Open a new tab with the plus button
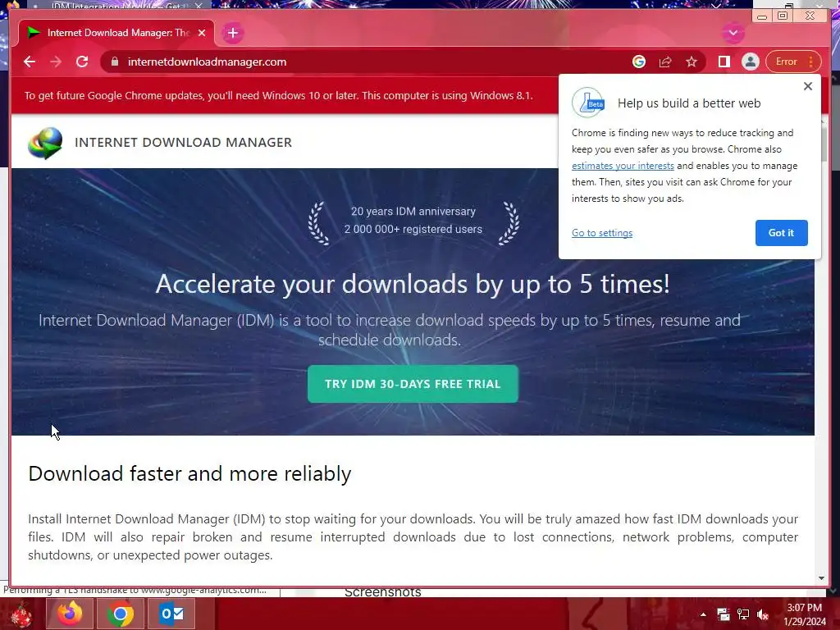The height and width of the screenshot is (630, 840). tap(232, 33)
